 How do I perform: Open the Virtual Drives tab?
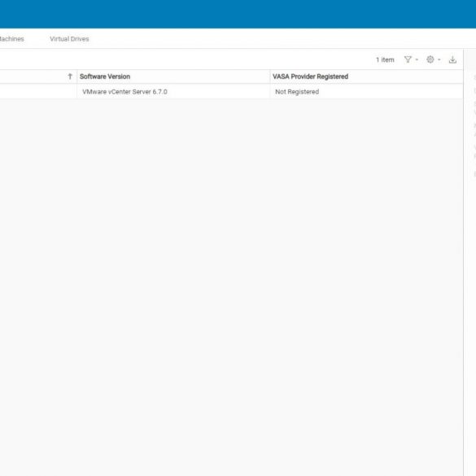69,39
